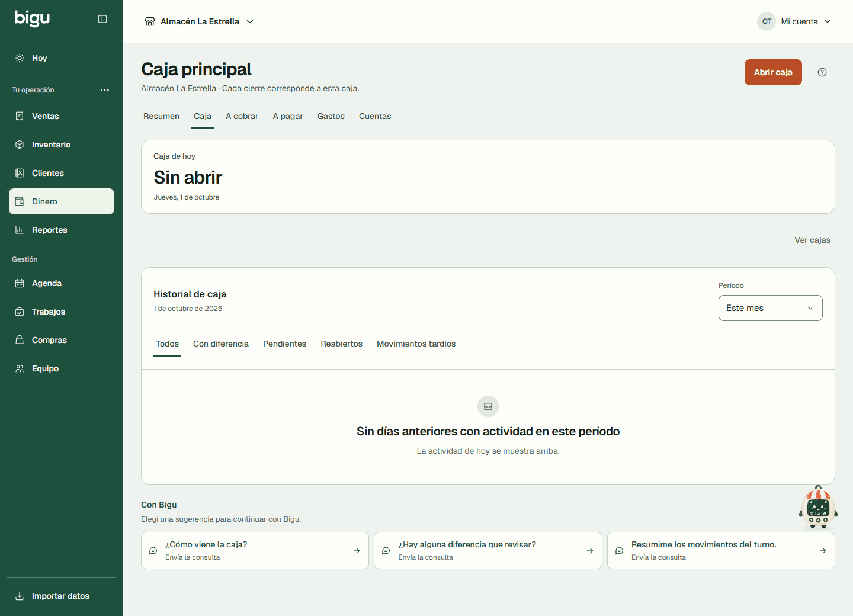
Task: Filter history by Con diferencia
Action: click(221, 344)
